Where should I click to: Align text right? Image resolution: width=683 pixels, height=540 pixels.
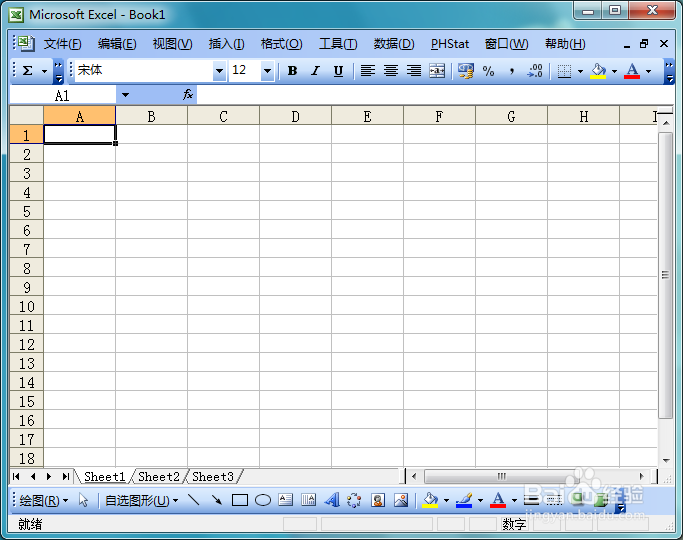point(414,71)
